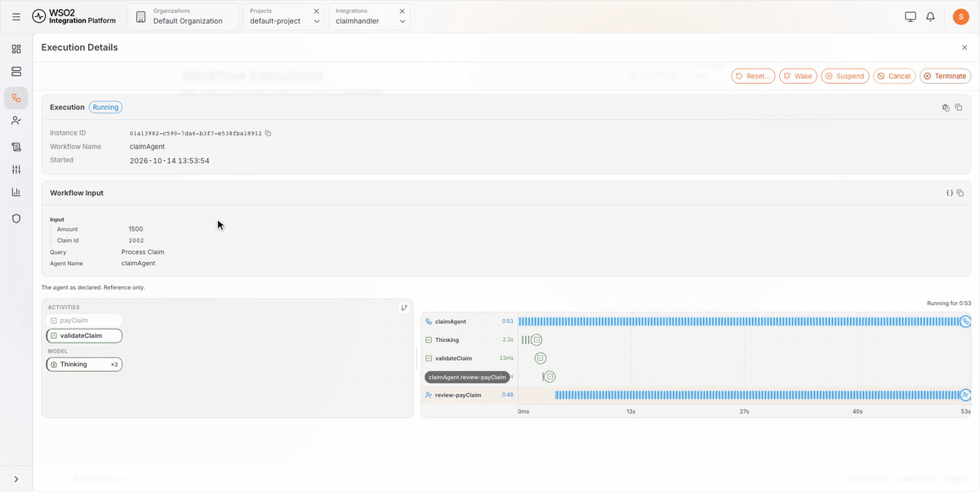980x492 pixels.
Task: Click the Reset... button
Action: coord(753,76)
